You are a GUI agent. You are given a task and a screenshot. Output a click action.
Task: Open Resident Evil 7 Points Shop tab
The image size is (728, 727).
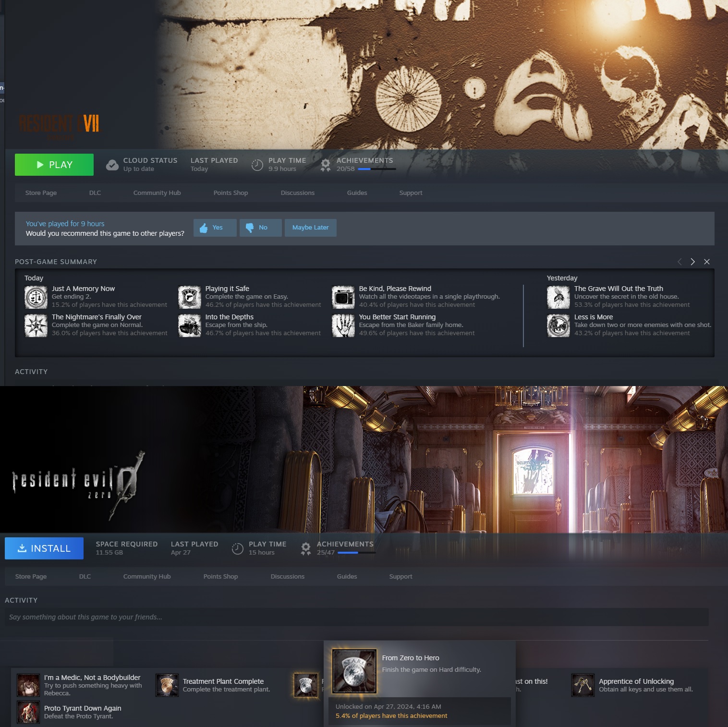[x=231, y=193]
